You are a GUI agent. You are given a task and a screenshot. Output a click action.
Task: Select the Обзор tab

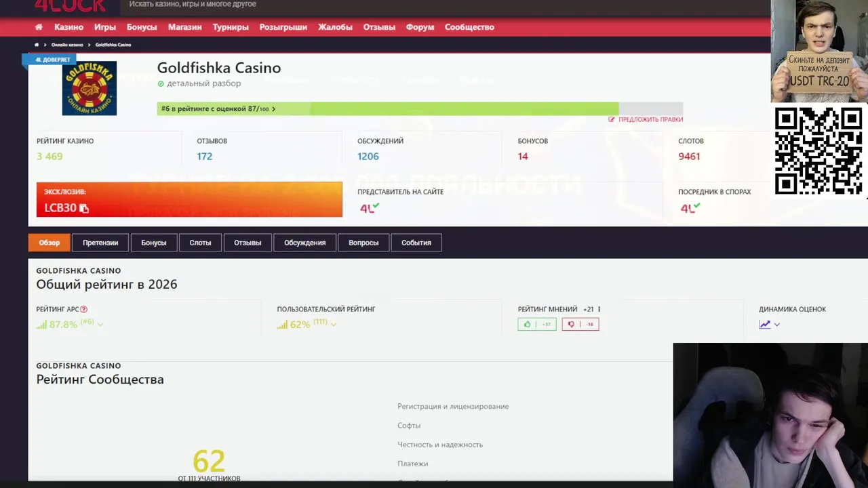pyautogui.click(x=49, y=243)
